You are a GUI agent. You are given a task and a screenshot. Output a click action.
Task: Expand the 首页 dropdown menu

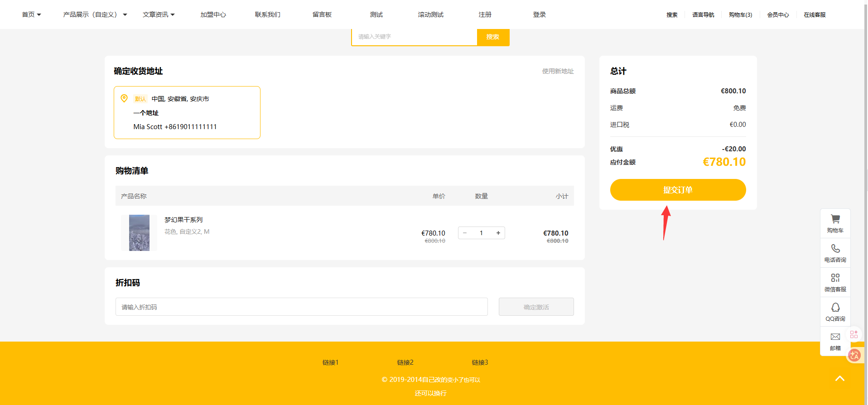coord(31,14)
